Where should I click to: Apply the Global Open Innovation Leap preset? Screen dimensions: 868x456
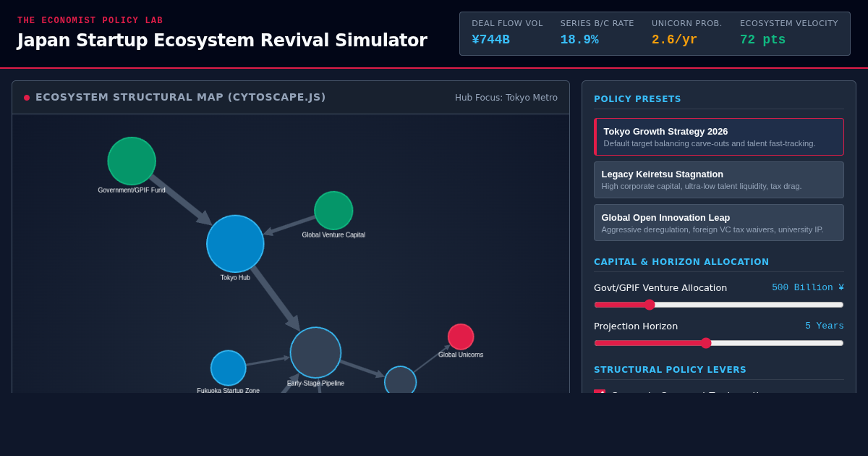click(x=719, y=223)
